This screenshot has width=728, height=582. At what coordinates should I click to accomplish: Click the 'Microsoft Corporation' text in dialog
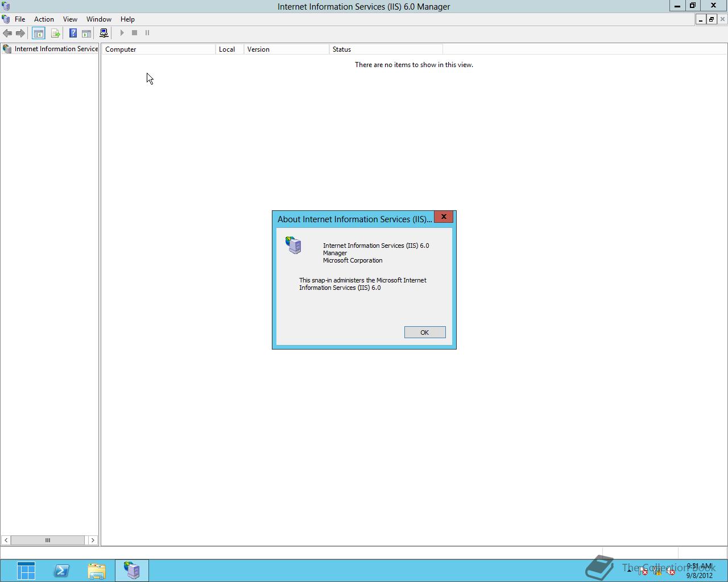pyautogui.click(x=353, y=260)
